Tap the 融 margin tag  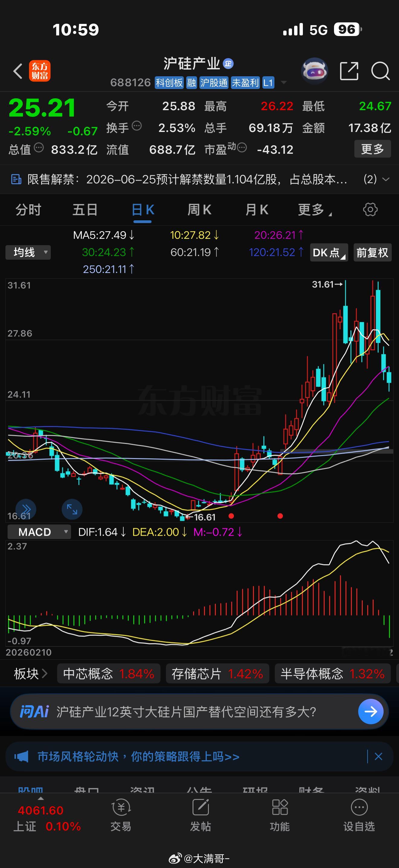click(x=191, y=83)
